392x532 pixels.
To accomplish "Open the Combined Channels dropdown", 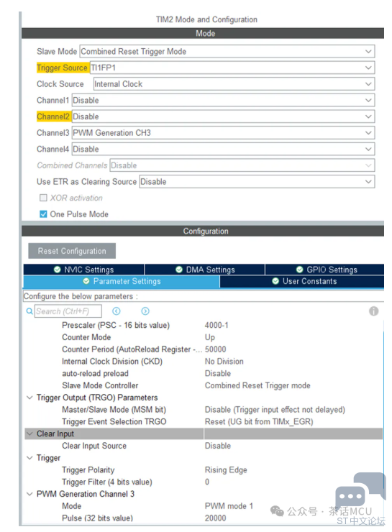I will pyautogui.click(x=242, y=165).
